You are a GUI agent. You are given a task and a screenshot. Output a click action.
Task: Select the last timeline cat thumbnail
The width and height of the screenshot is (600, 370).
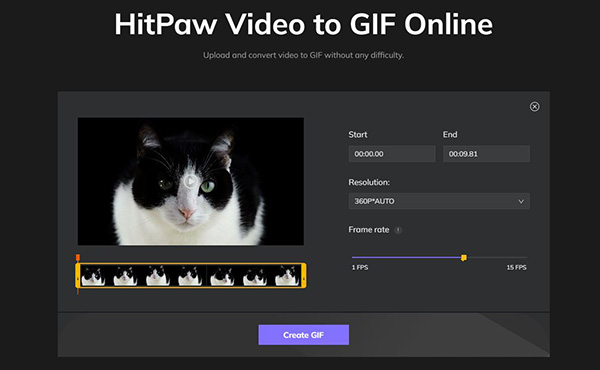tap(287, 275)
